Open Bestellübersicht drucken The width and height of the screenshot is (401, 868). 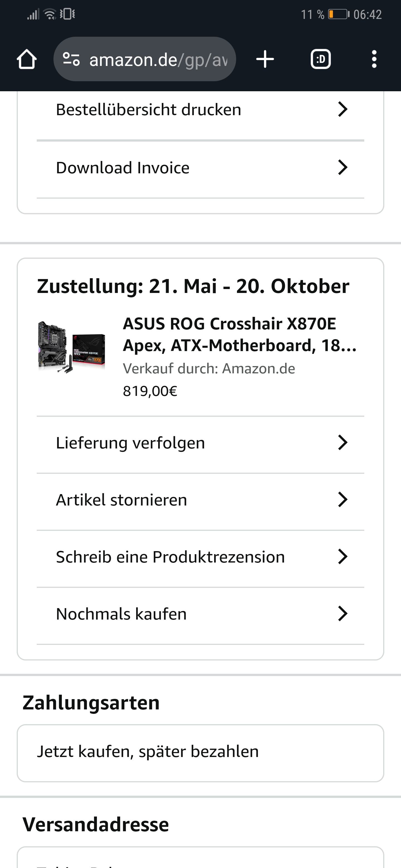[x=148, y=110]
